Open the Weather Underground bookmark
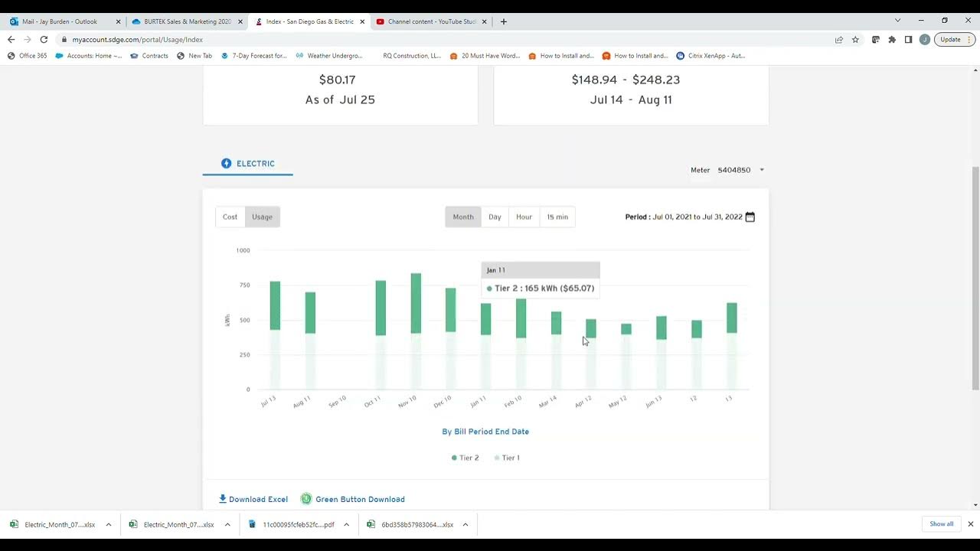The height and width of the screenshot is (551, 980). [x=328, y=56]
